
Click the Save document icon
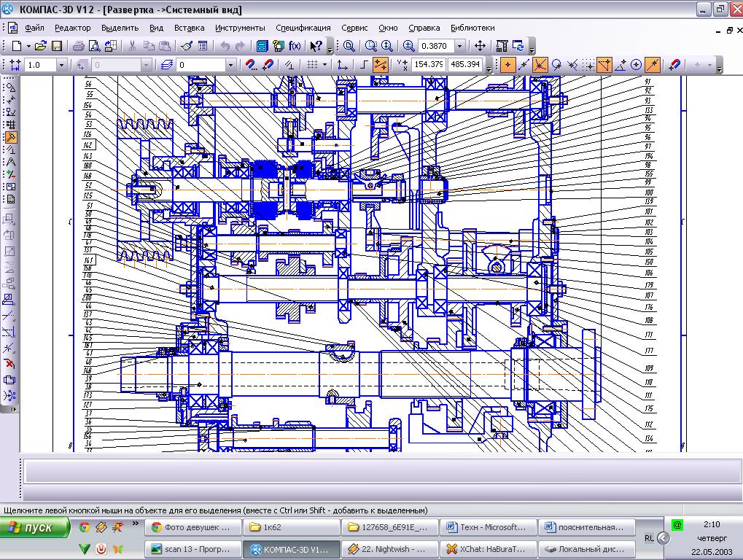tap(57, 45)
